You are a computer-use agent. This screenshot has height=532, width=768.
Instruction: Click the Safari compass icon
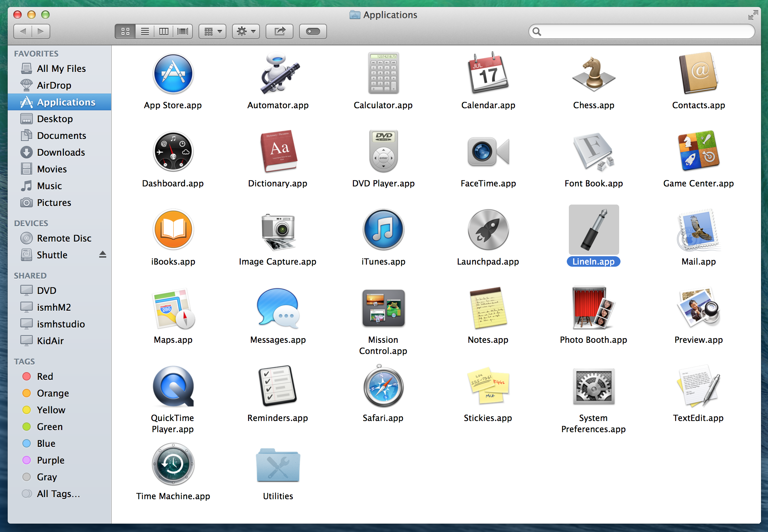(x=383, y=386)
